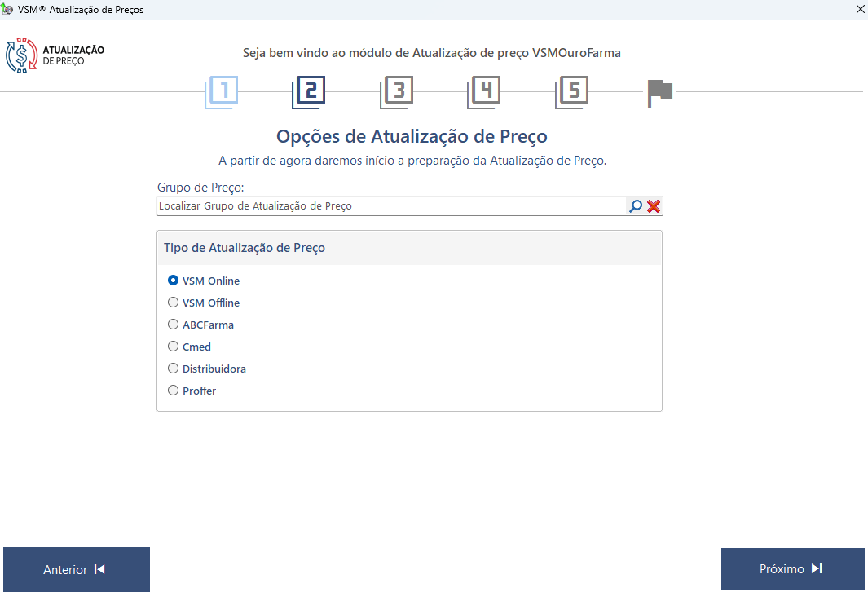This screenshot has width=868, height=592.
Task: Select the VSM Online radio option
Action: (173, 281)
